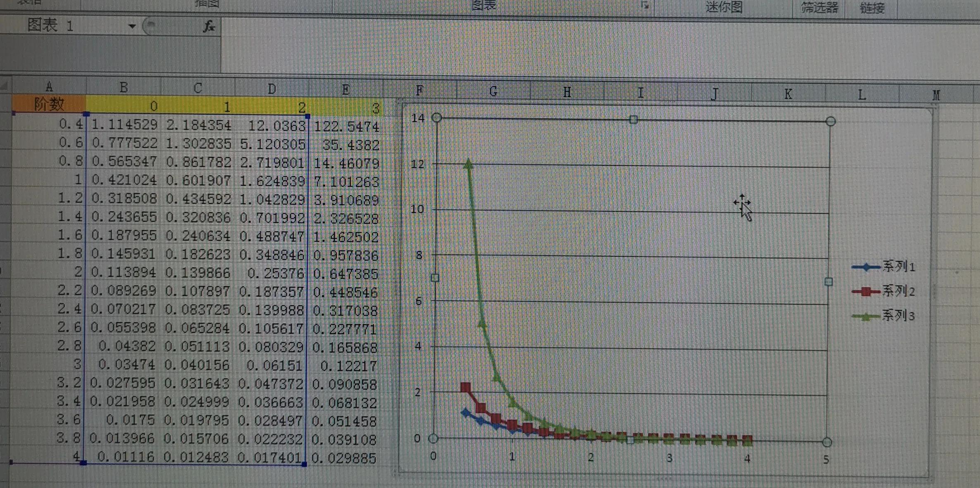Click the blue diamond legend key for 系列1
980x488 pixels.
[867, 267]
